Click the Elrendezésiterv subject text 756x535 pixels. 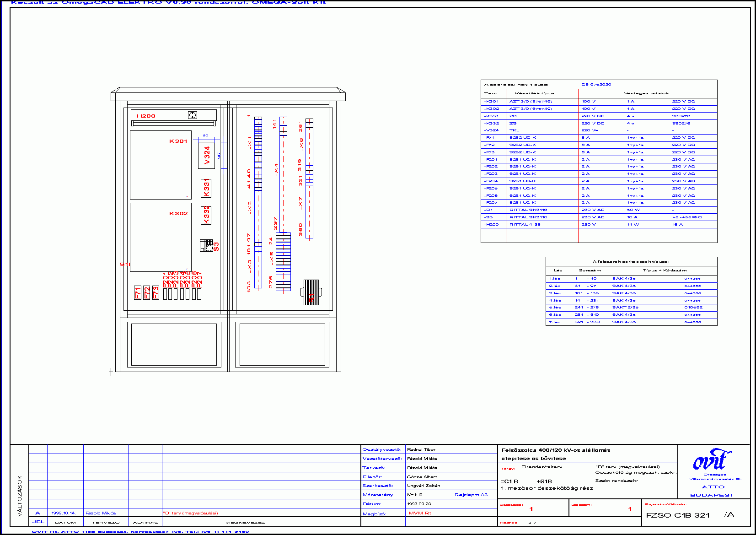(542, 467)
